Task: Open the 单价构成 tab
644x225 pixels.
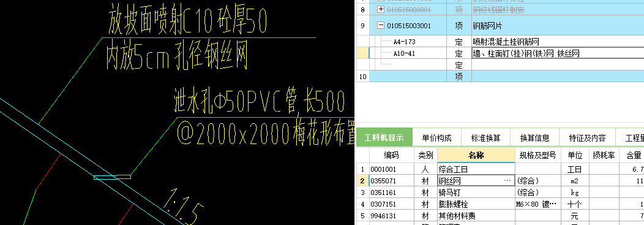Action: [436, 138]
